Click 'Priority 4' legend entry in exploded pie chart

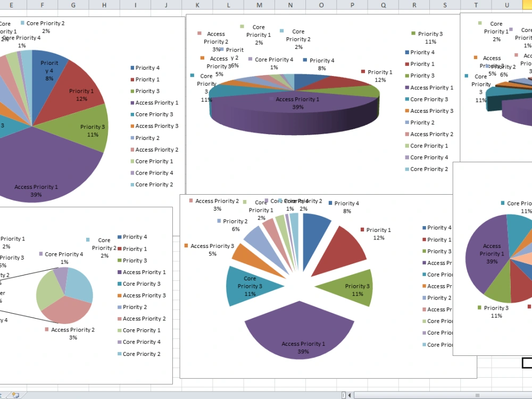(x=437, y=228)
